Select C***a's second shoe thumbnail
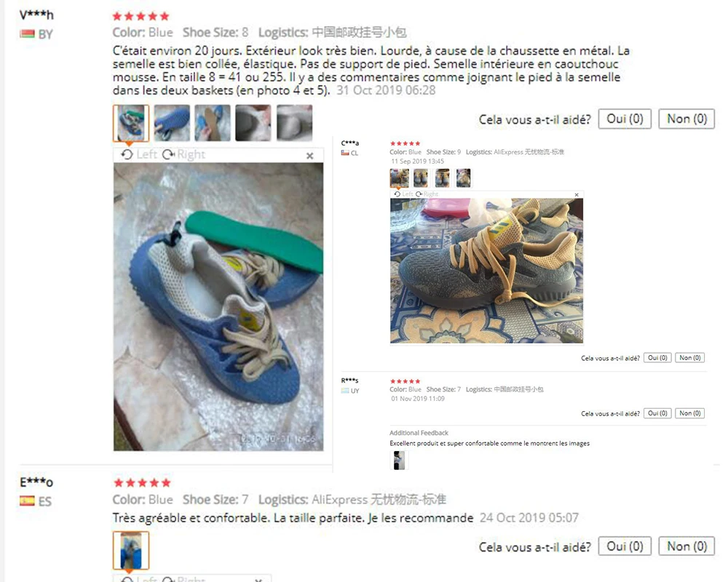Image resolution: width=728 pixels, height=582 pixels. 421,178
